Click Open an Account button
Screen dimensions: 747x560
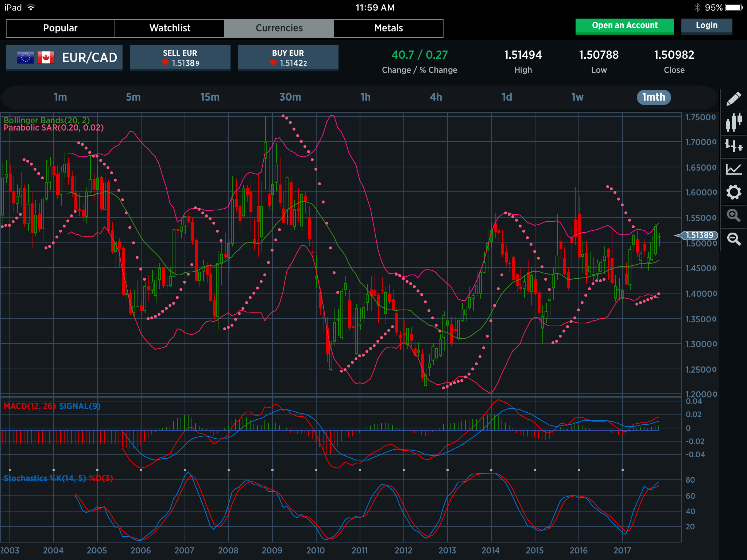pyautogui.click(x=624, y=26)
